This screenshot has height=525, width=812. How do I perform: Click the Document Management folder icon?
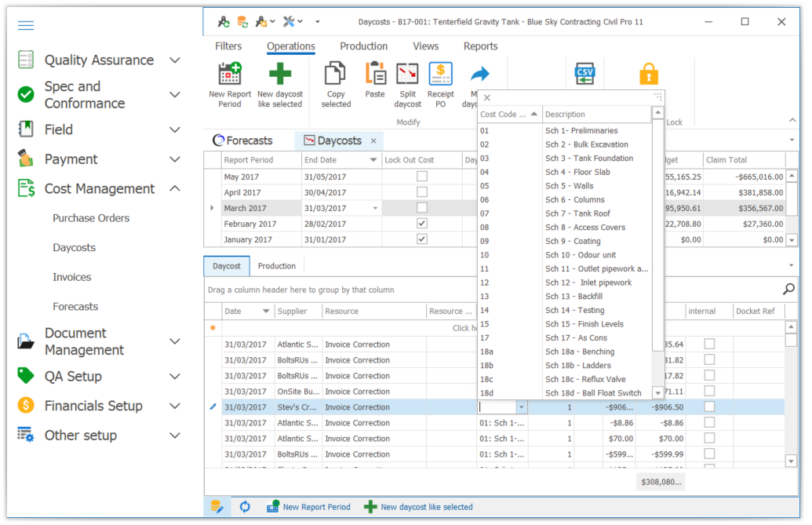click(x=25, y=341)
